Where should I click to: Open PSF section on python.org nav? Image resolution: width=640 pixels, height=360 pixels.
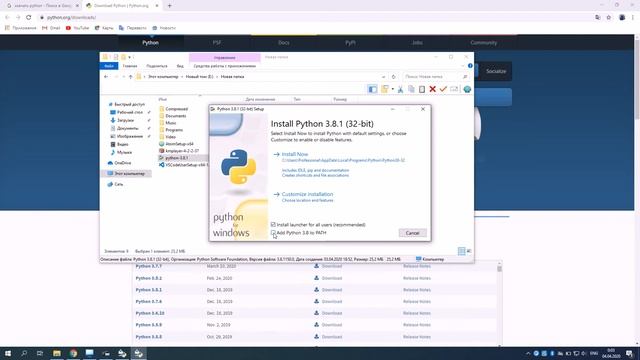point(217,42)
